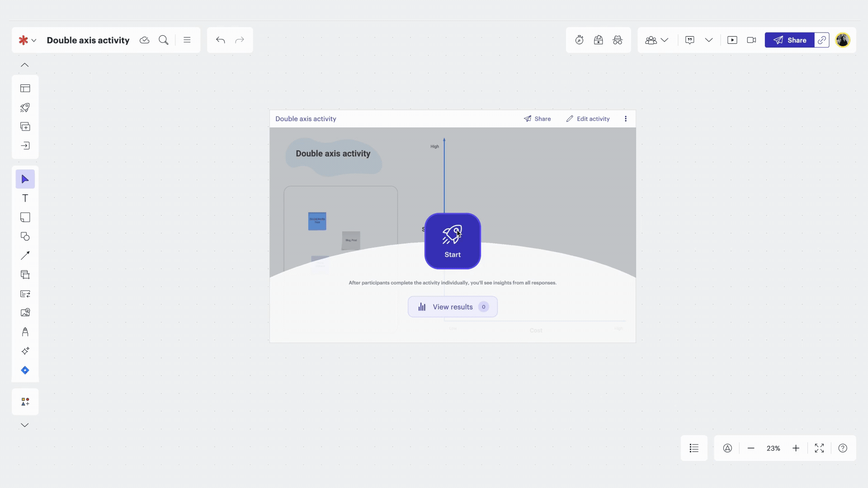Select the Text tool in sidebar
Image resolution: width=868 pixels, height=488 pixels.
click(x=25, y=198)
